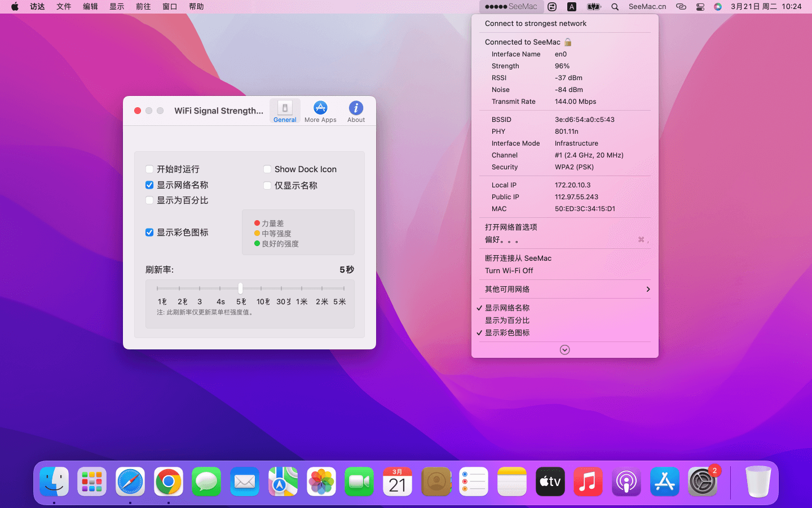Open Control Center in the menu bar

[700, 7]
